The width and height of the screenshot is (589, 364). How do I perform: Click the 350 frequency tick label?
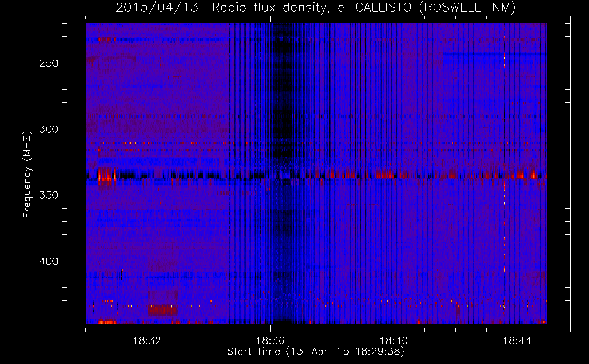49,195
